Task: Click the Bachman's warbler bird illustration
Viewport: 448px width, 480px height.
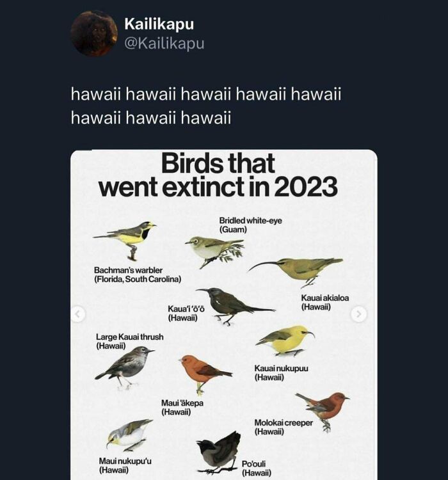Action: point(128,238)
